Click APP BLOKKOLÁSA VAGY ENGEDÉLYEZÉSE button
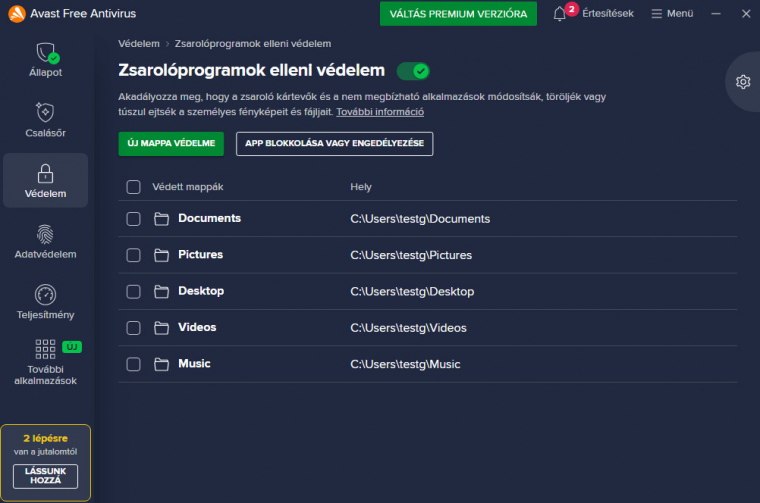 click(334, 144)
